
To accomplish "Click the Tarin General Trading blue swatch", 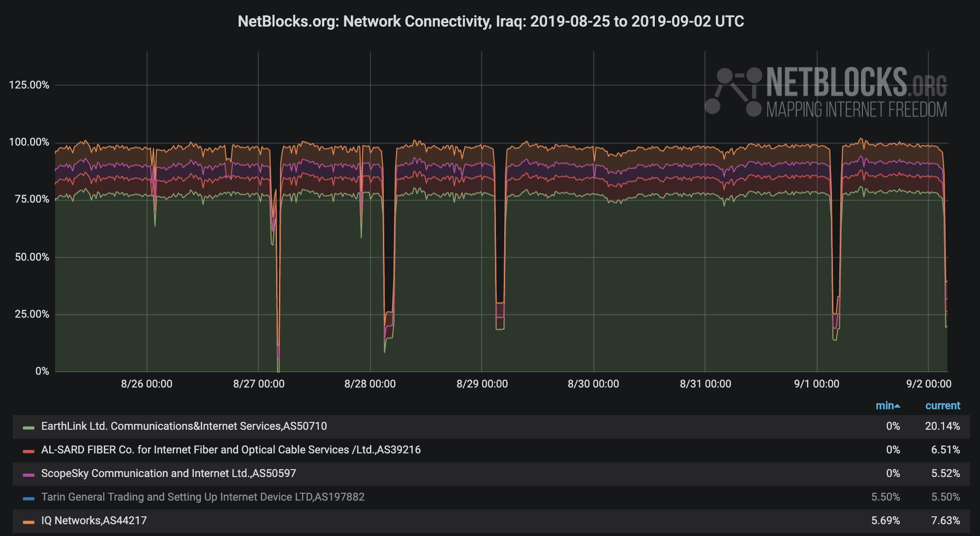I will click(x=29, y=498).
